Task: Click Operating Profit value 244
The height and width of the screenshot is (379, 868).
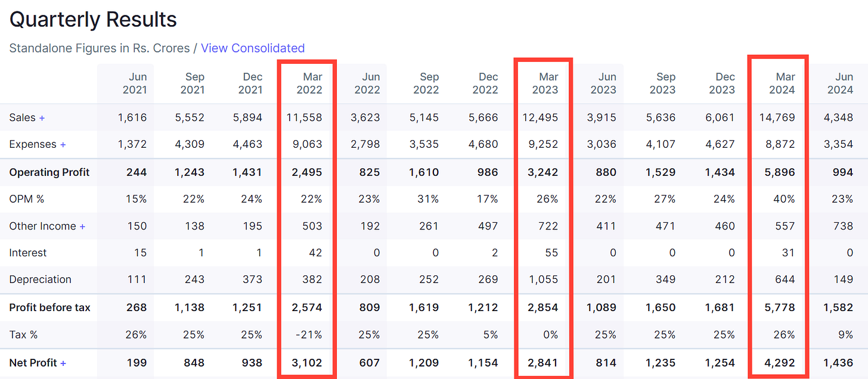Action: (137, 172)
